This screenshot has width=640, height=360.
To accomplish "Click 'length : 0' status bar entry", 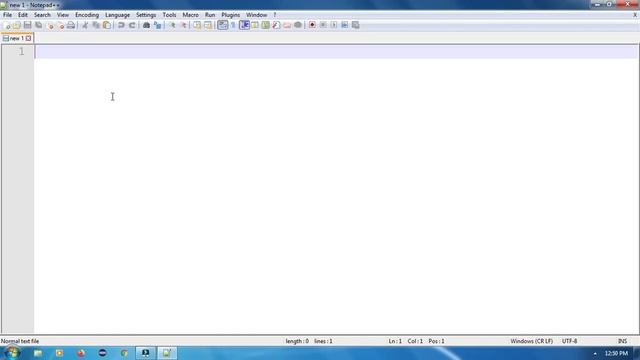I will [297, 341].
